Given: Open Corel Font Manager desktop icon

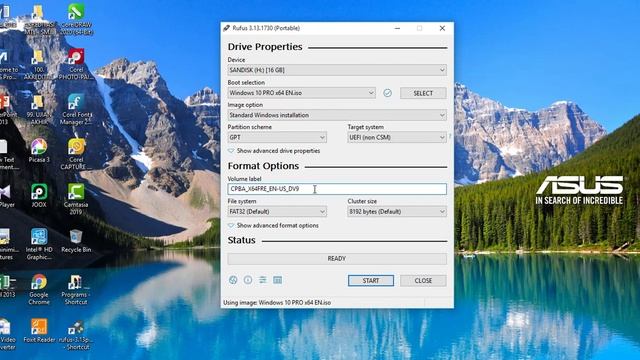Looking at the screenshot, I should coord(76,109).
